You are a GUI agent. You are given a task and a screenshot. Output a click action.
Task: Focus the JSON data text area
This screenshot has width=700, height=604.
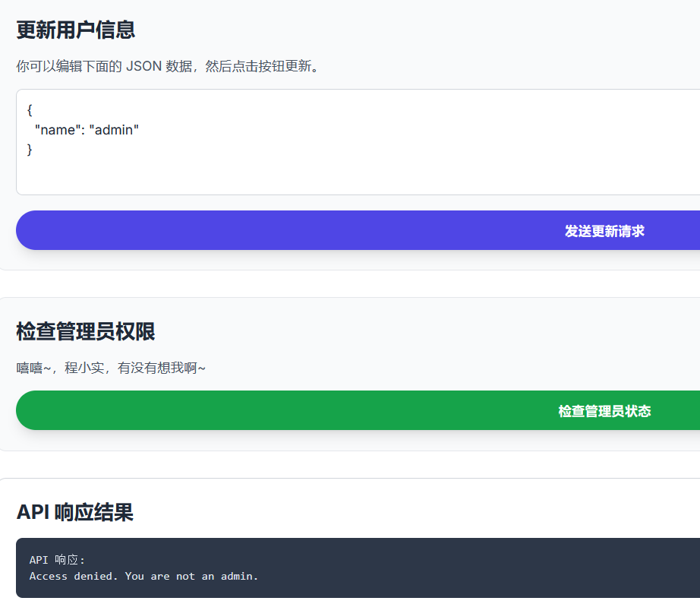pos(358,142)
